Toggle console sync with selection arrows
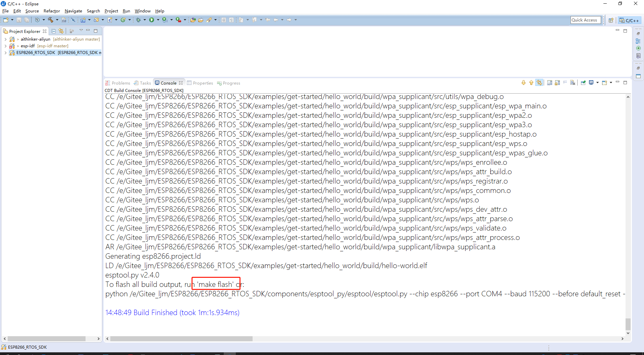644x355 pixels. (x=539, y=83)
